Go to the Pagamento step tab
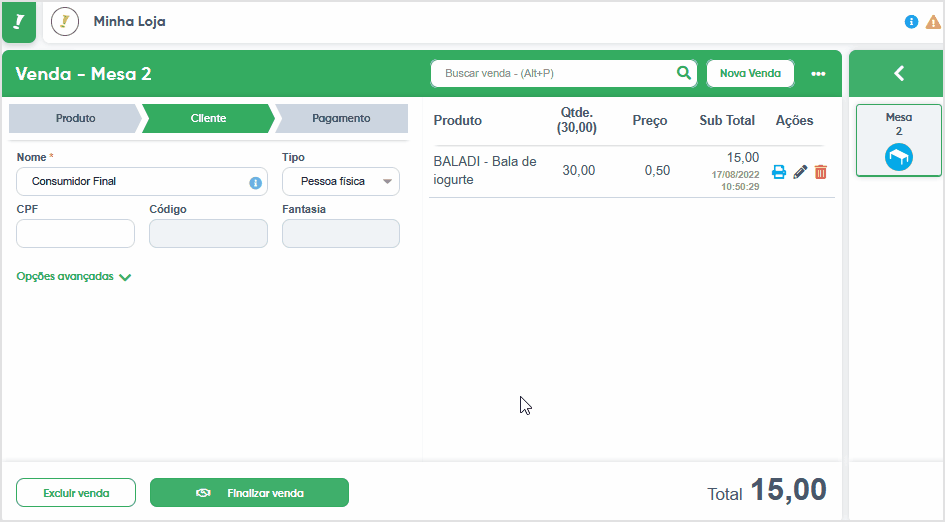945x522 pixels. tap(341, 118)
